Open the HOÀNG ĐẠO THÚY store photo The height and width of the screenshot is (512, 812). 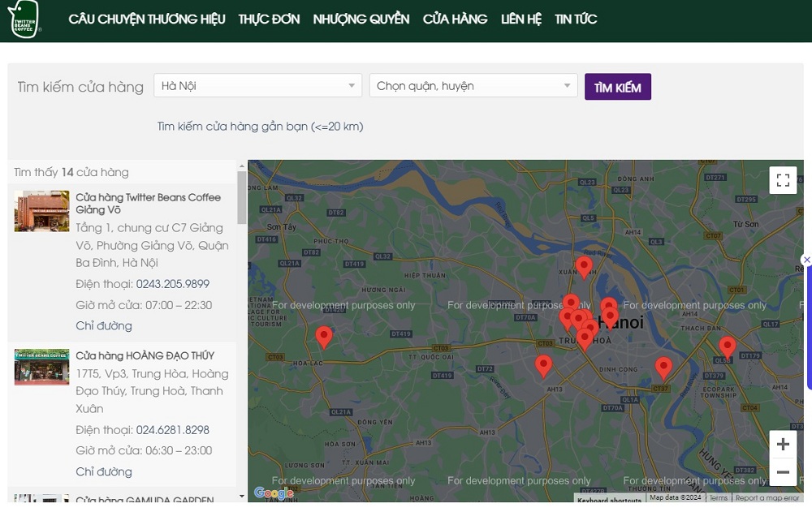[x=42, y=367]
